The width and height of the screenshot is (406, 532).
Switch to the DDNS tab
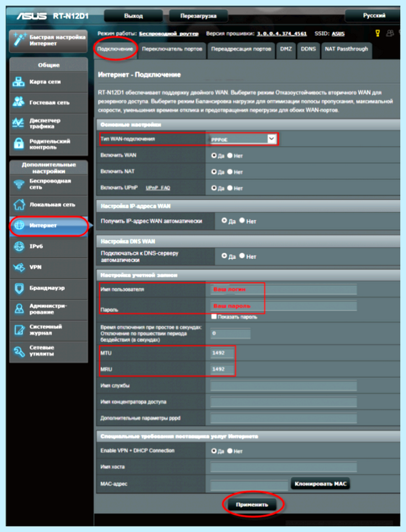click(308, 49)
